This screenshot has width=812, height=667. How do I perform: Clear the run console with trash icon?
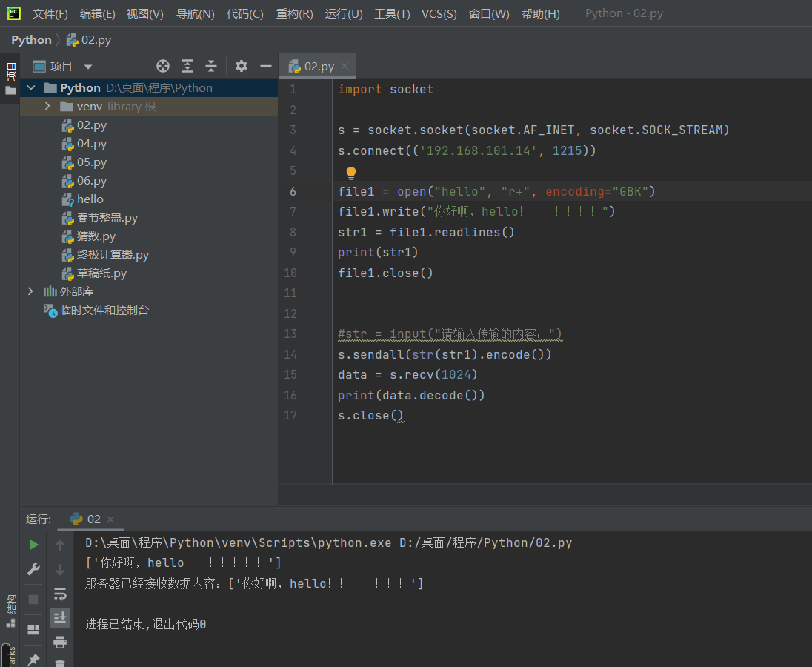point(60,663)
